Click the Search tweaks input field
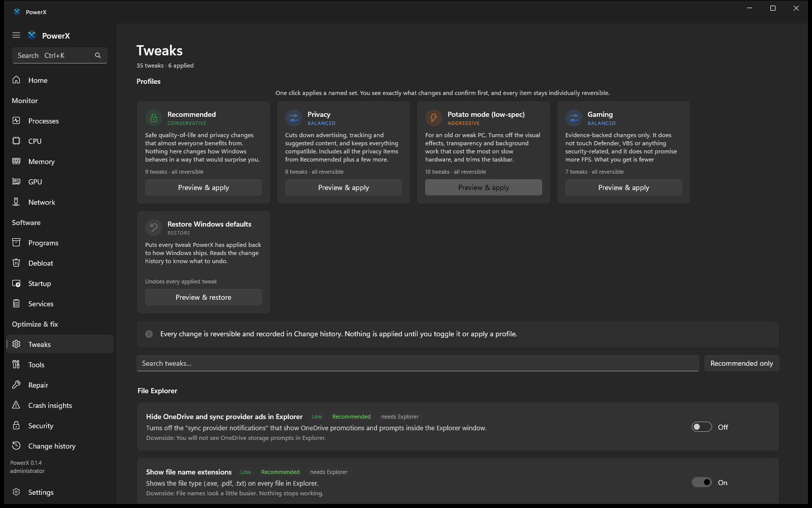812x508 pixels. pos(418,363)
